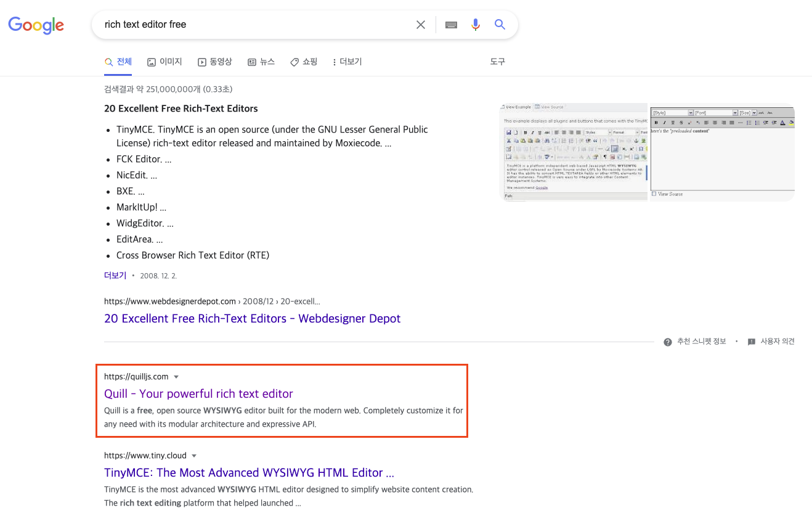812x521 pixels.
Task: Expand the dropdown arrow next to quilljs.com
Action: (x=176, y=377)
